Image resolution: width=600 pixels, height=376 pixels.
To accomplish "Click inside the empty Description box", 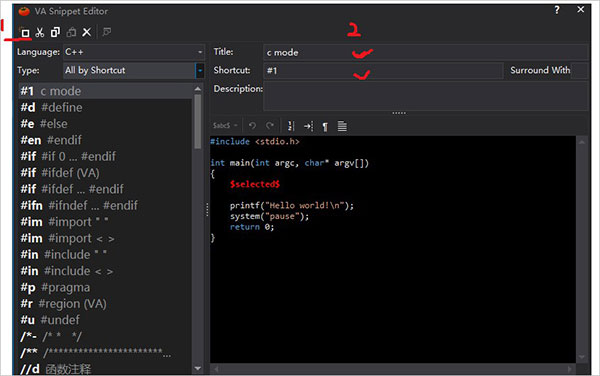I will pyautogui.click(x=426, y=96).
